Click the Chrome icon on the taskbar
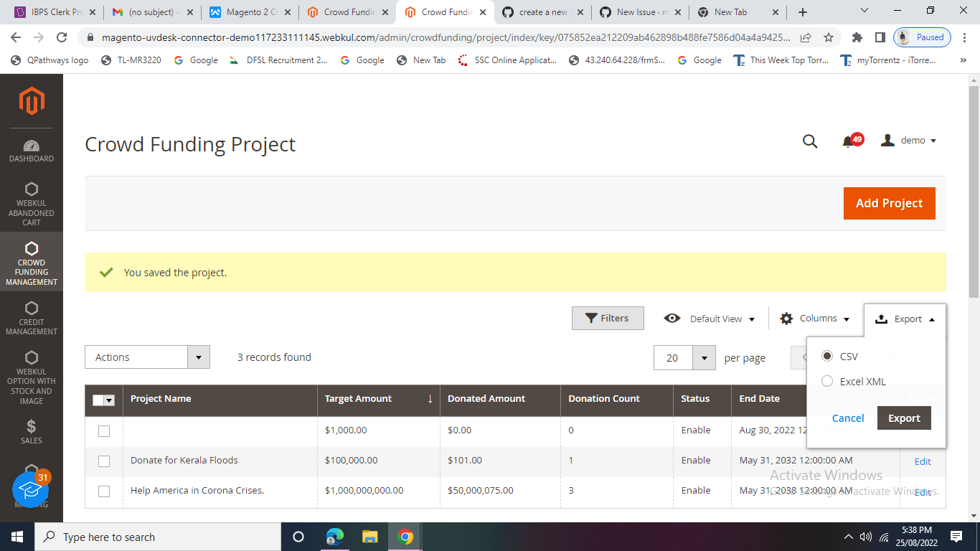This screenshot has width=980, height=551. click(405, 537)
